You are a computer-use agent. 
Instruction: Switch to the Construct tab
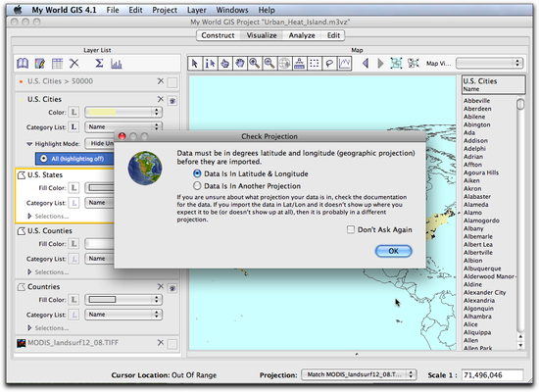pos(218,35)
